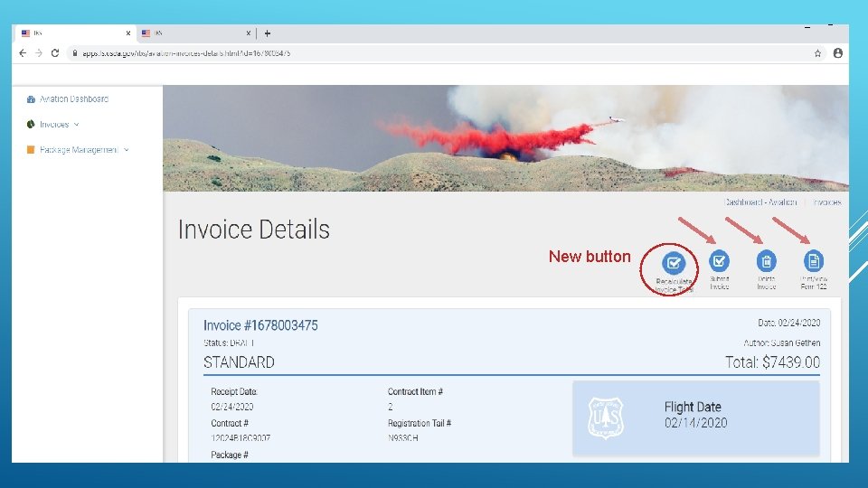The height and width of the screenshot is (488, 868).
Task: Click the Recalculate Invoice Total icon
Action: [673, 263]
